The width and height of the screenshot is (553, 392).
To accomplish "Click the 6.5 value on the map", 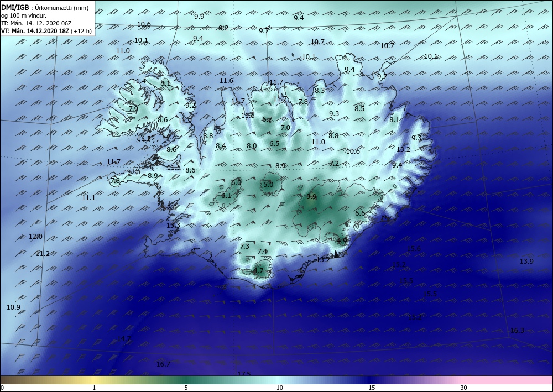I will 274,143.
